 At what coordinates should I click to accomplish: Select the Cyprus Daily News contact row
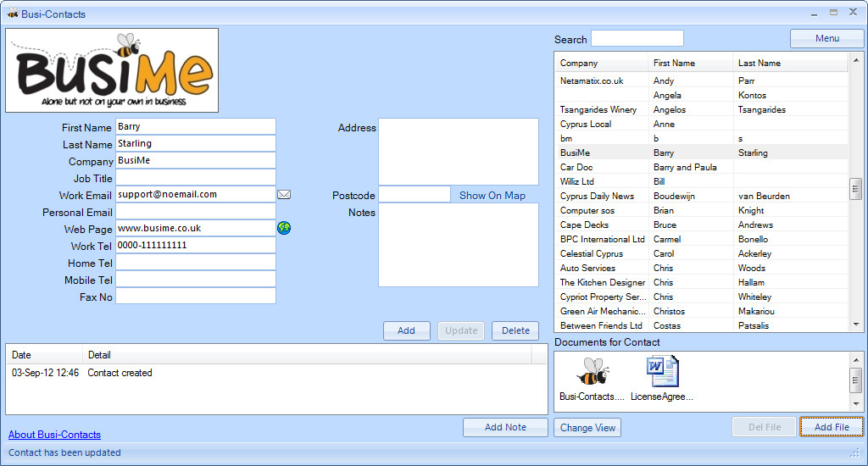(x=701, y=196)
